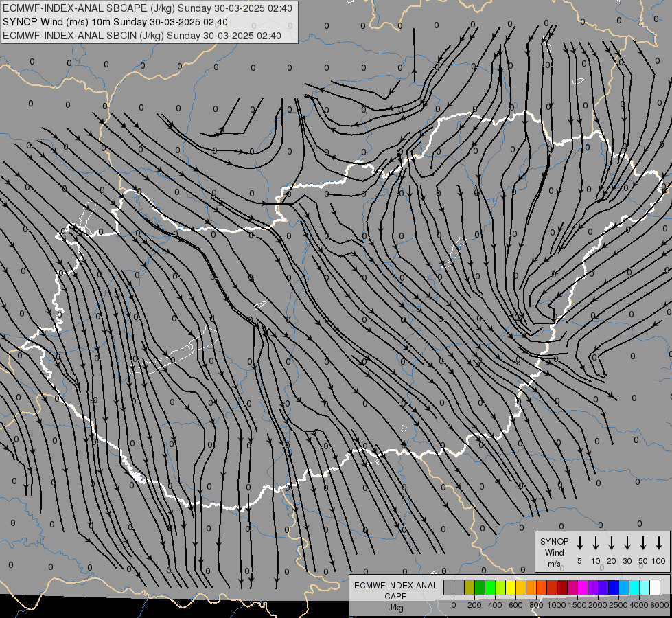Select the pure blue CAPE legend swatch

(x=613, y=588)
